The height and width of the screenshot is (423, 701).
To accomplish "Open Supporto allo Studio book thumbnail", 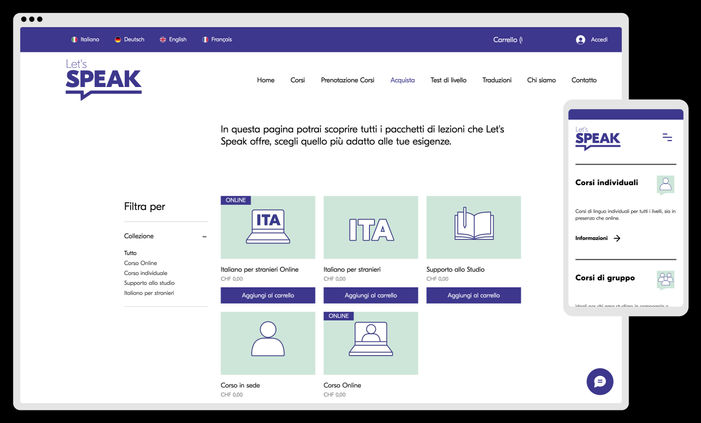I will (x=473, y=227).
